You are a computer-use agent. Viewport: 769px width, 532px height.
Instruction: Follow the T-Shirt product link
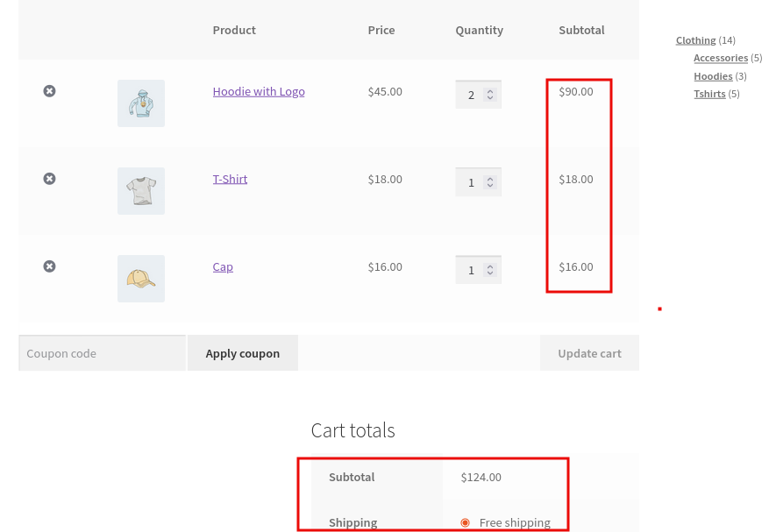point(230,179)
